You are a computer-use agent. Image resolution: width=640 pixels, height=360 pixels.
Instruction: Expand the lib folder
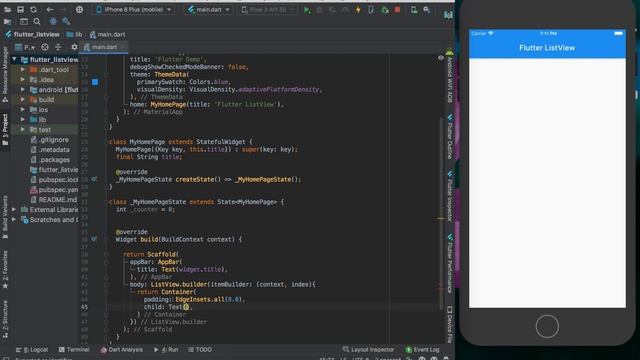[22, 120]
